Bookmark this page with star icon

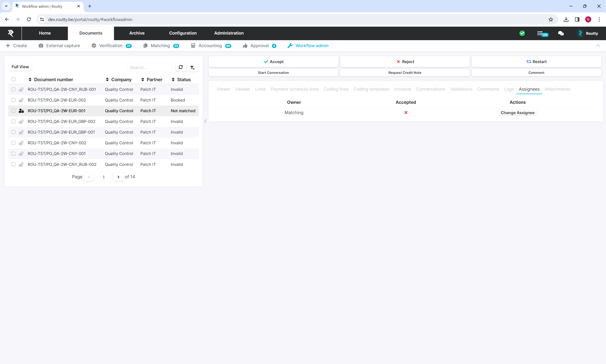pyautogui.click(x=551, y=19)
